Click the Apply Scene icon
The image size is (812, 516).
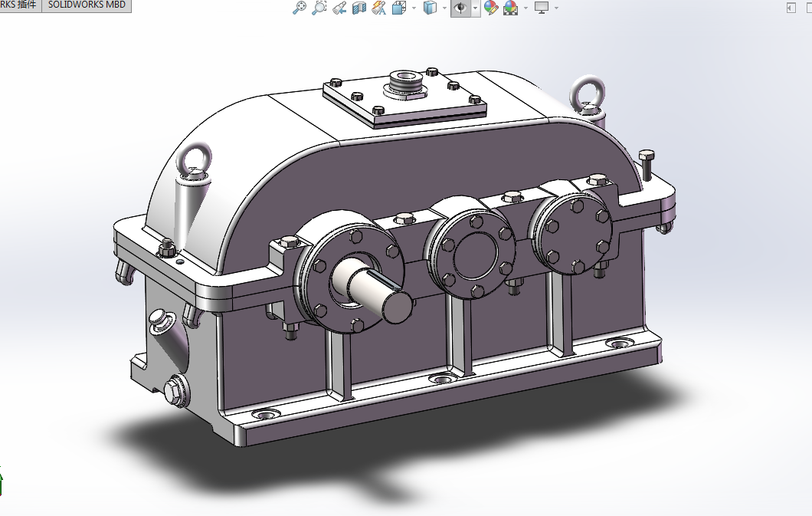coord(511,8)
